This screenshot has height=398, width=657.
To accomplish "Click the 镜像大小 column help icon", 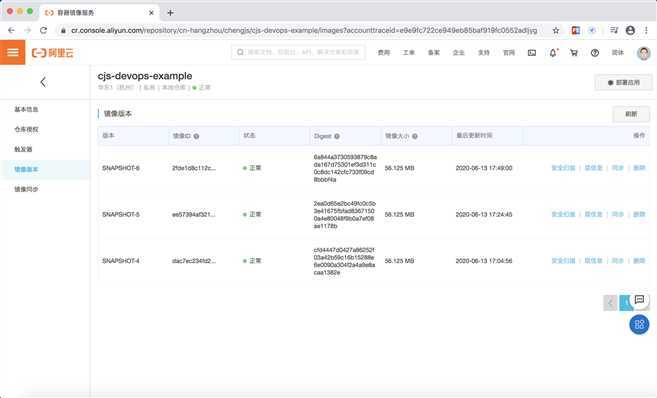I will [x=414, y=136].
